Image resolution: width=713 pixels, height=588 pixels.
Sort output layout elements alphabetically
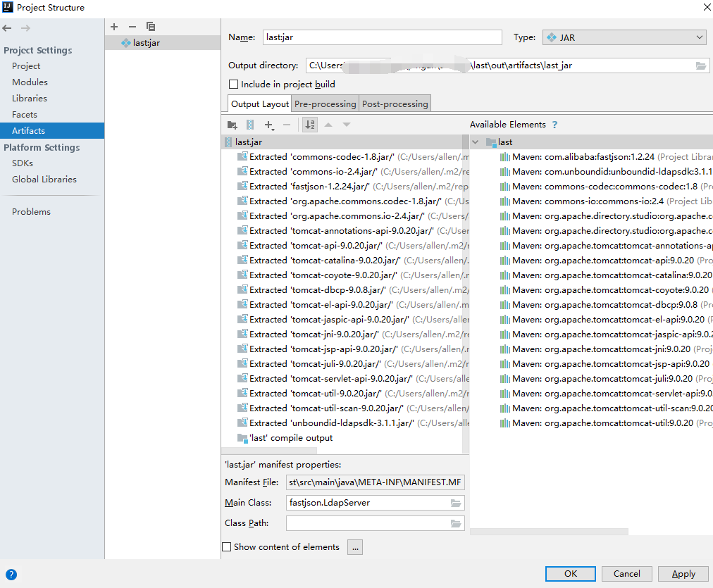pyautogui.click(x=310, y=125)
